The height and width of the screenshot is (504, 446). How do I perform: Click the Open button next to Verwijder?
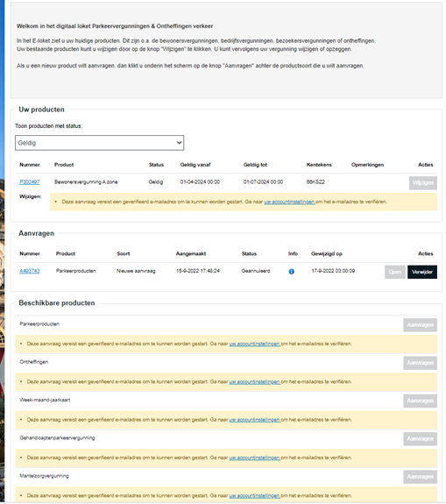click(395, 272)
